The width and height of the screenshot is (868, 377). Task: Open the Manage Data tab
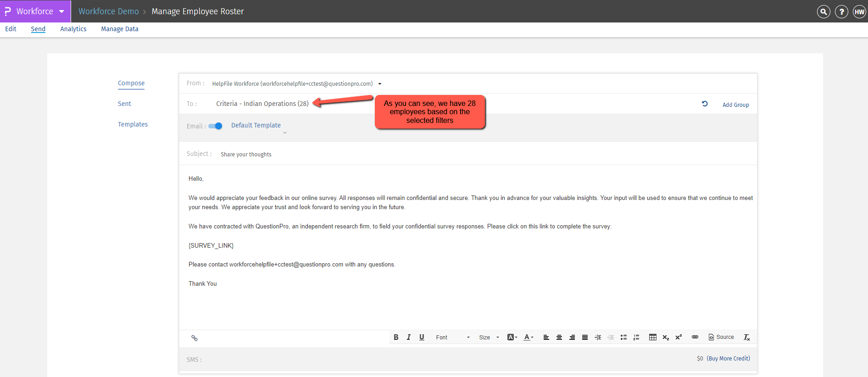click(x=120, y=29)
